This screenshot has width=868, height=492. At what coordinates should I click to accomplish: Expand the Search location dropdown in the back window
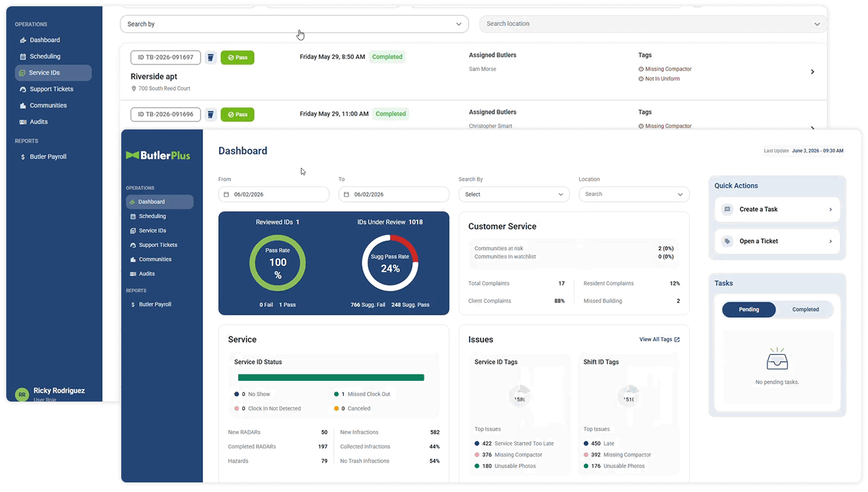pyautogui.click(x=653, y=24)
